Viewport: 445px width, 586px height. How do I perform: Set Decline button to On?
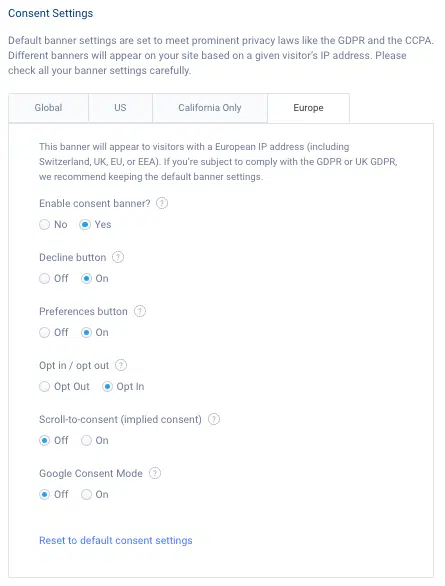86,278
